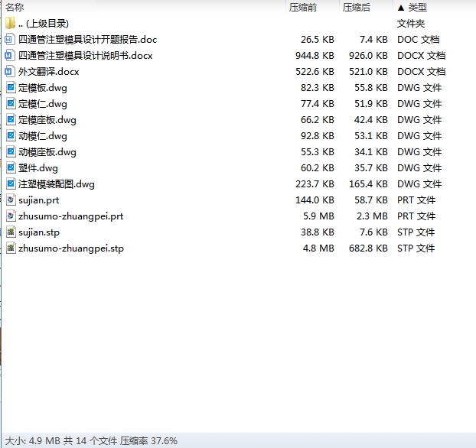Click the PRT icon for sujian.prt

click(x=11, y=200)
